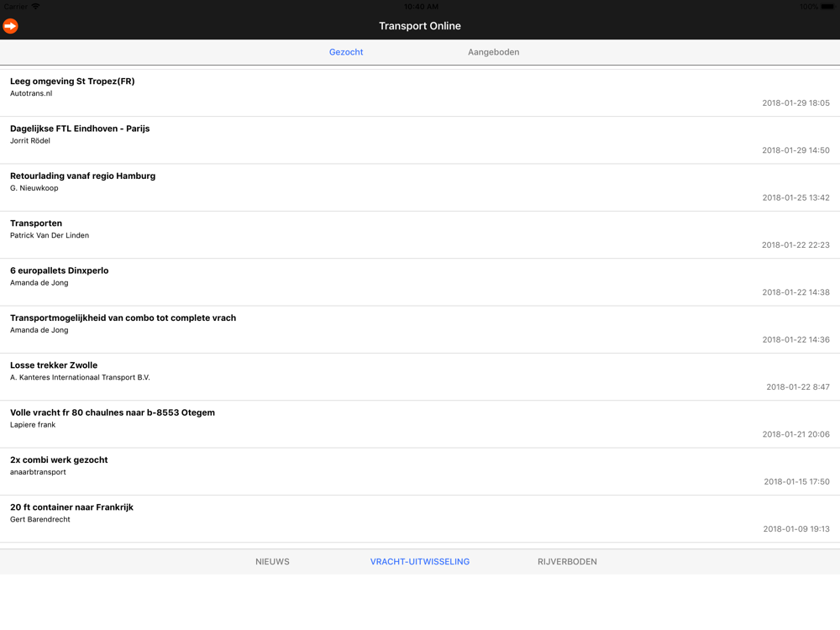Select the VRACHT-UITWISSELING bottom tab
This screenshot has height=630, width=840.
pyautogui.click(x=420, y=561)
